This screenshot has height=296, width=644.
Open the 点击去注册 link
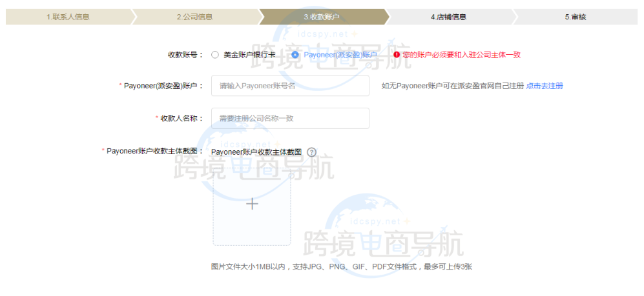point(544,86)
